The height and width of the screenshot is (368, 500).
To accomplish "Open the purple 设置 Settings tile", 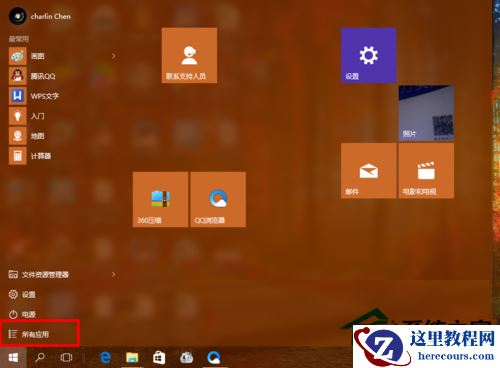I will [368, 55].
